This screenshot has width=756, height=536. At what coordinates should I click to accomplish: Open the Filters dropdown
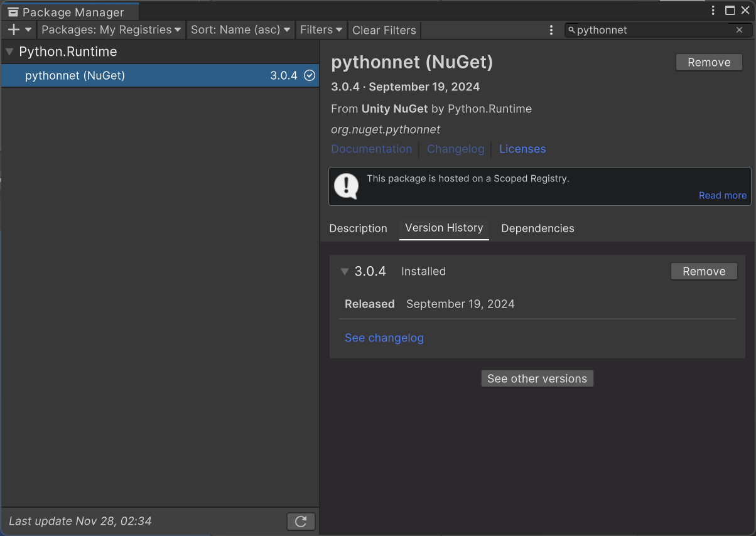[x=321, y=29]
